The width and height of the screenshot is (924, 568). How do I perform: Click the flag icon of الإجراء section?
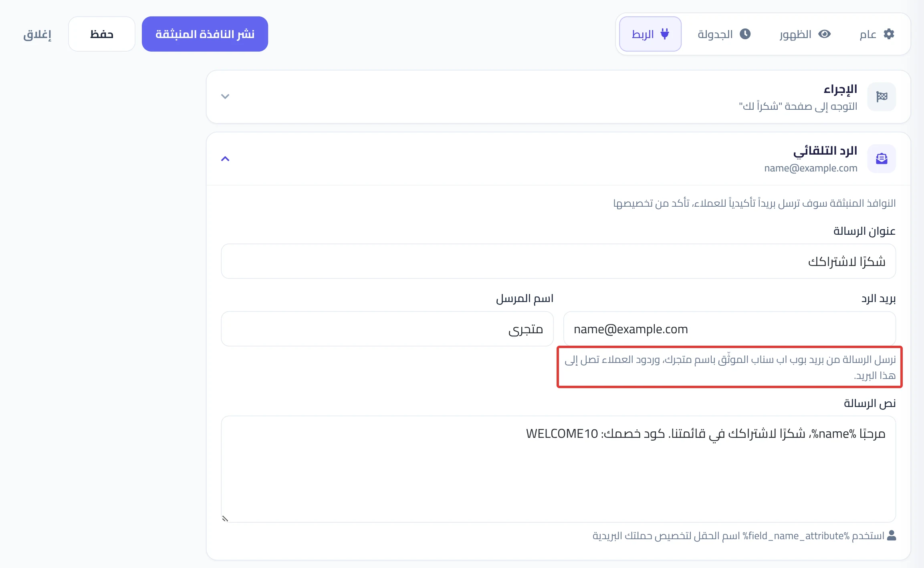882,97
